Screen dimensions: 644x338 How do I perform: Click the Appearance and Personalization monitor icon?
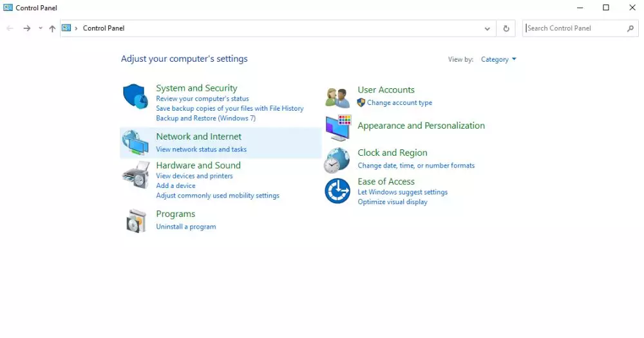tap(337, 127)
